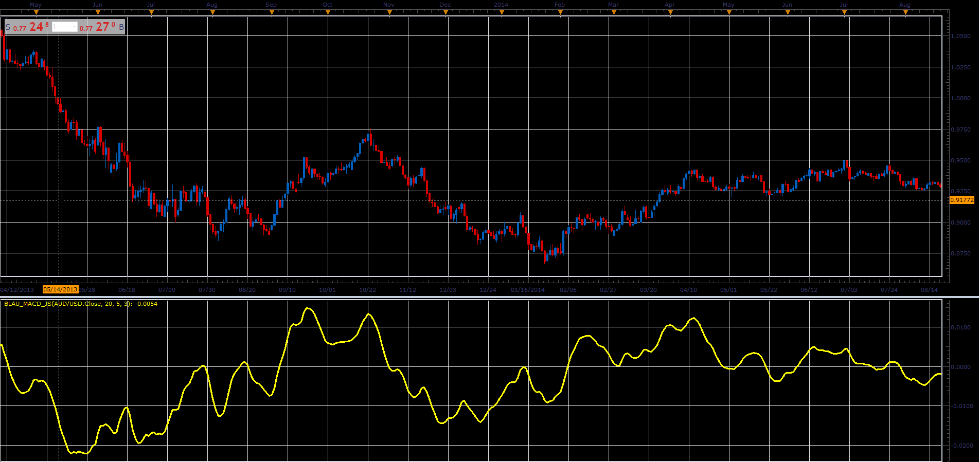Click the highlighted 05/14/2013 date label

(60, 289)
